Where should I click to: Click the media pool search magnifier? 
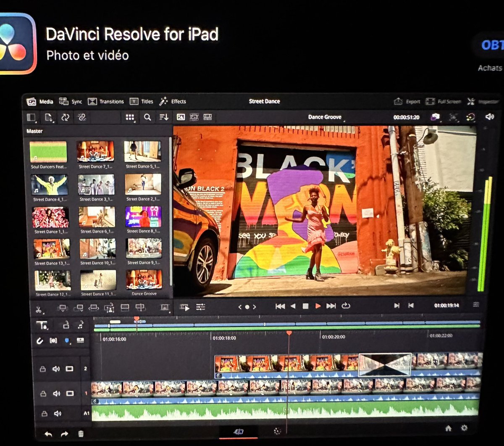(147, 118)
